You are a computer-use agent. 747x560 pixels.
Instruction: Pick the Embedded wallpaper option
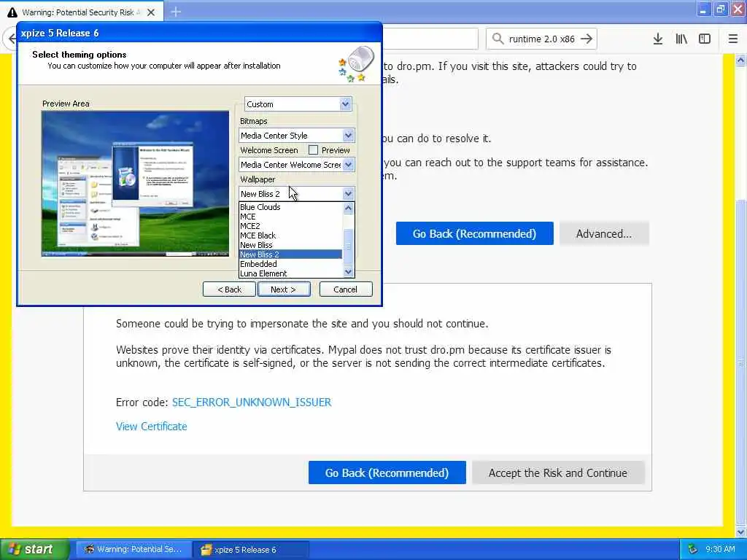coord(290,264)
